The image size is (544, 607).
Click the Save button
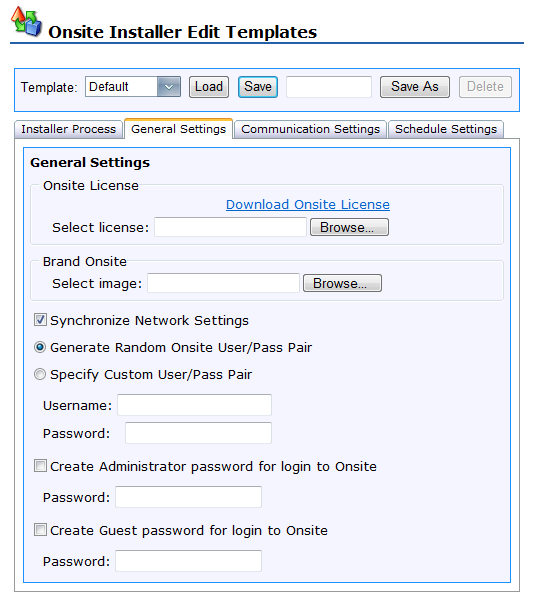pos(258,87)
